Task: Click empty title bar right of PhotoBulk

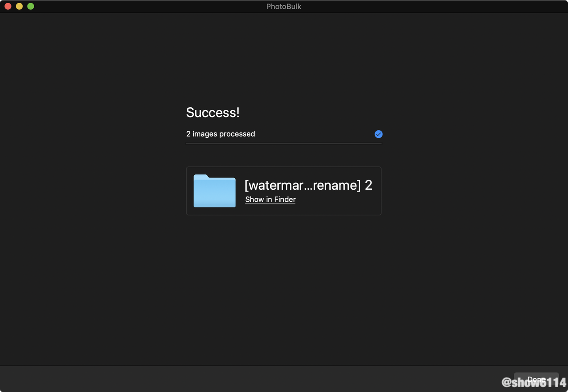Action: (x=422, y=7)
